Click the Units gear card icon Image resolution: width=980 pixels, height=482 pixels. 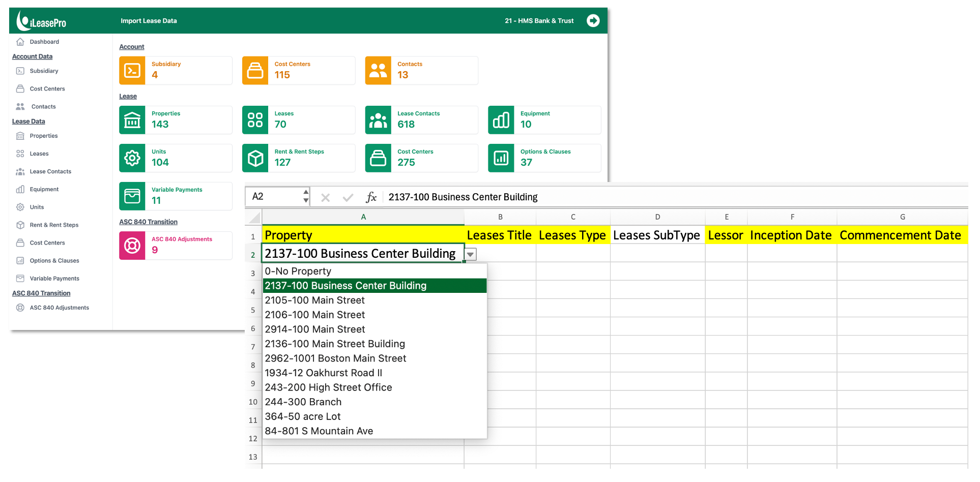pyautogui.click(x=132, y=158)
